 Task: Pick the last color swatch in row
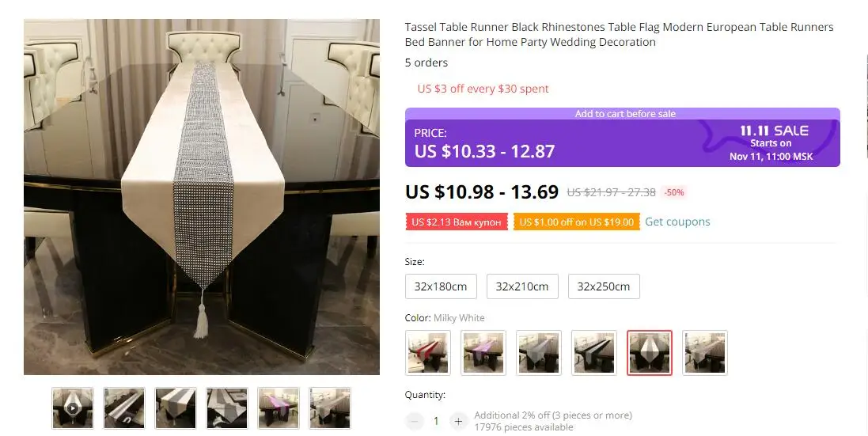[705, 353]
